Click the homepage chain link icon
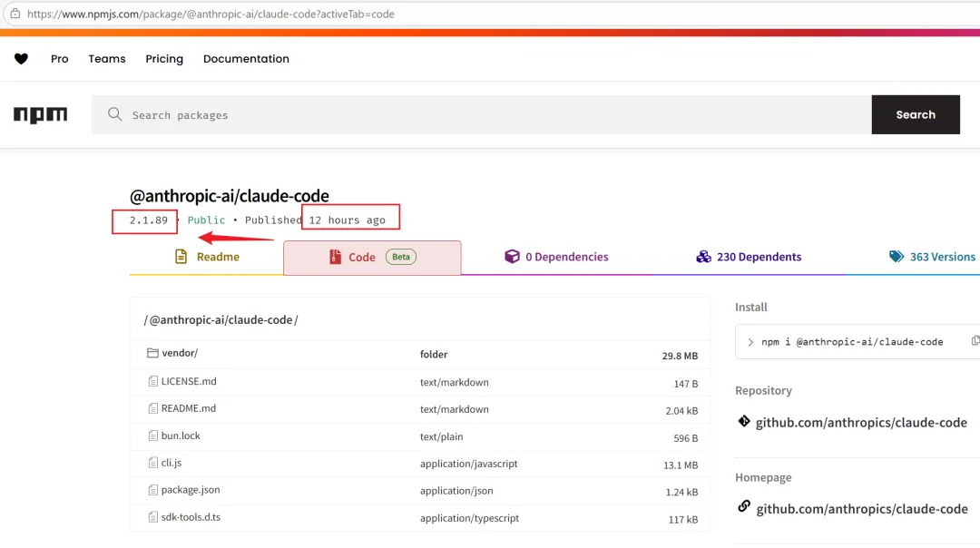 pyautogui.click(x=744, y=507)
